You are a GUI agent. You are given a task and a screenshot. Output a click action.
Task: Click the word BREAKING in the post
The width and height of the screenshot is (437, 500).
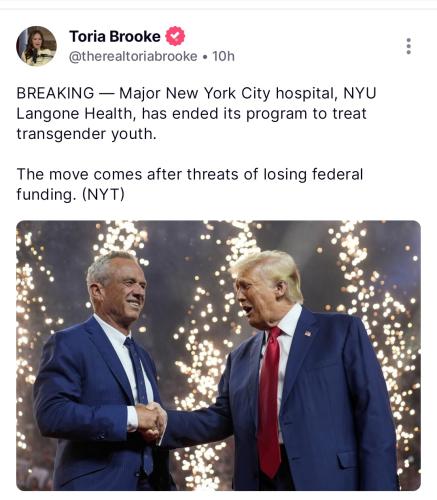[55, 93]
